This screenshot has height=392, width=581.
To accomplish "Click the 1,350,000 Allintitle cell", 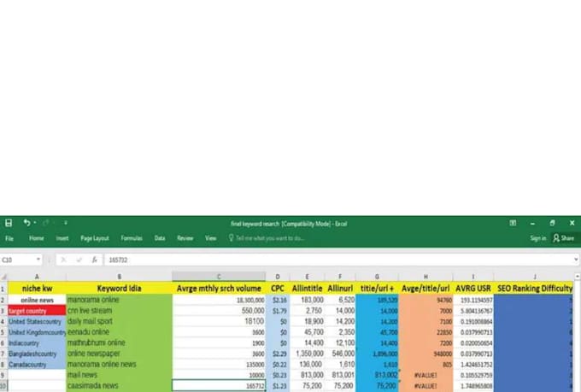I will (x=308, y=354).
